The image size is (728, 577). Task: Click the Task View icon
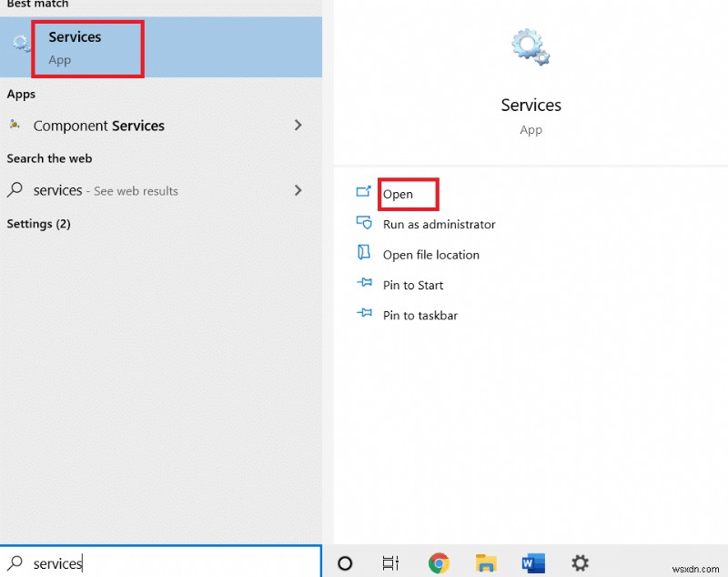coord(389,562)
